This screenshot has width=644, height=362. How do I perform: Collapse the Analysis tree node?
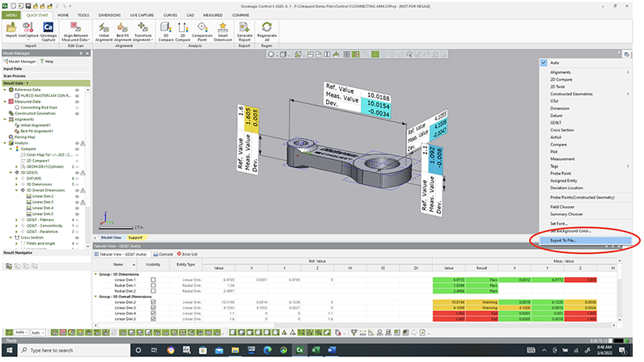click(x=5, y=143)
